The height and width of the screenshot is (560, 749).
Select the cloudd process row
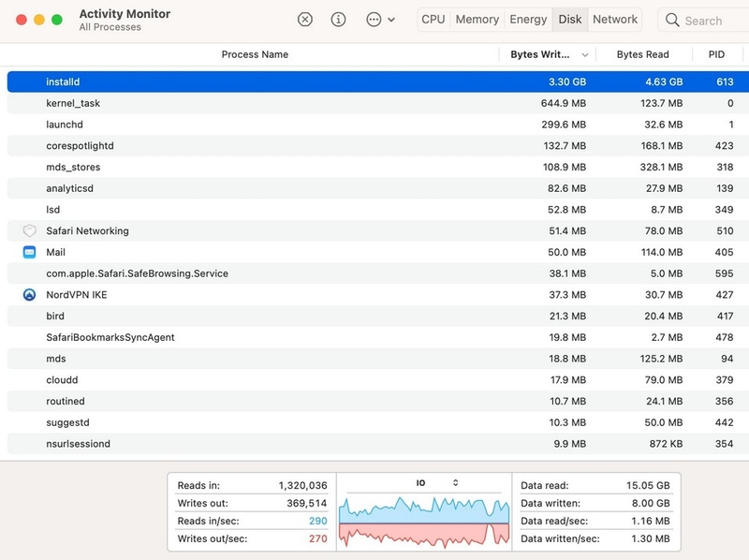[378, 380]
